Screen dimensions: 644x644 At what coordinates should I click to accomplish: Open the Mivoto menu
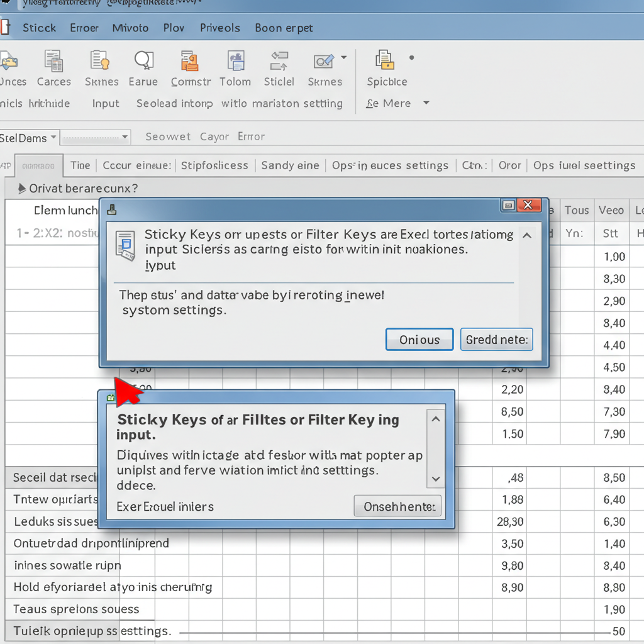[x=130, y=28]
